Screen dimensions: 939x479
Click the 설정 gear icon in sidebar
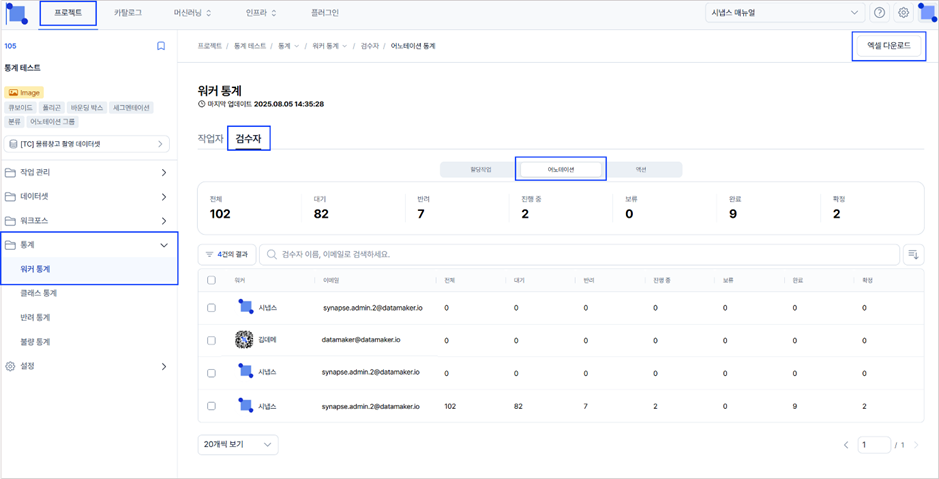[x=10, y=366]
